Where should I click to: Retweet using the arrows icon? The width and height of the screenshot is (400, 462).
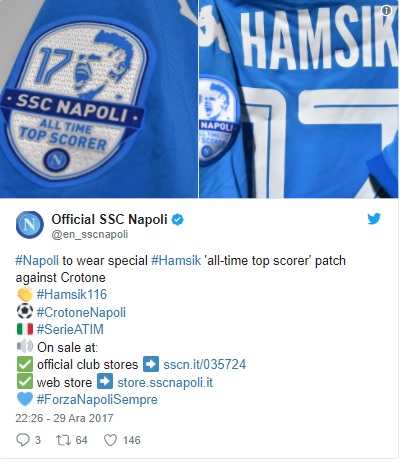(63, 440)
